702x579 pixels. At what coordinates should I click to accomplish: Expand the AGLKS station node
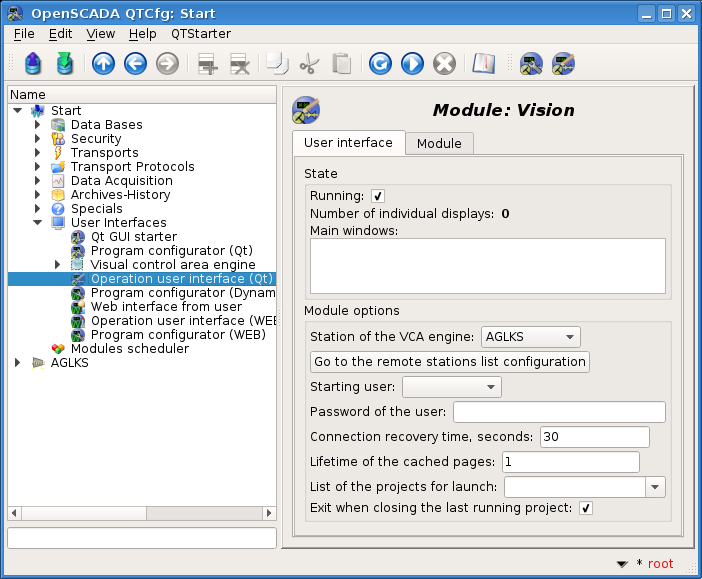click(x=18, y=362)
